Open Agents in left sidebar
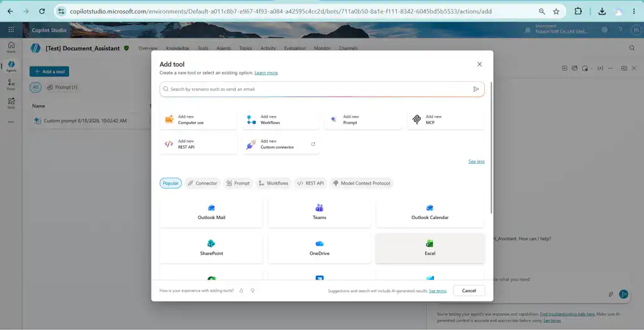Viewport: 644px width, 330px height. (11, 66)
